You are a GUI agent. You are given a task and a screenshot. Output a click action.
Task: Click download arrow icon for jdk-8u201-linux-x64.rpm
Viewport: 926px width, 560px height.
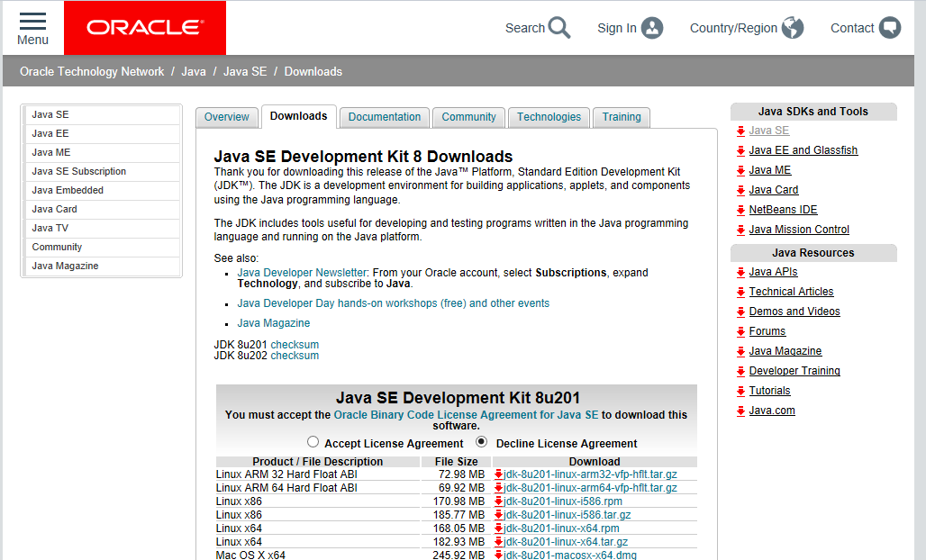pos(498,528)
